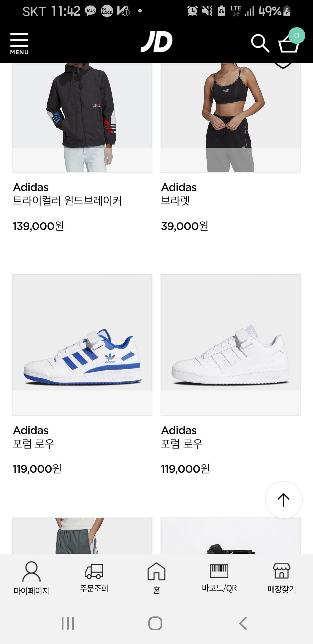Image resolution: width=313 pixels, height=644 pixels.
Task: Open the tricolor windbreaker product image
Action: pyautogui.click(x=82, y=117)
